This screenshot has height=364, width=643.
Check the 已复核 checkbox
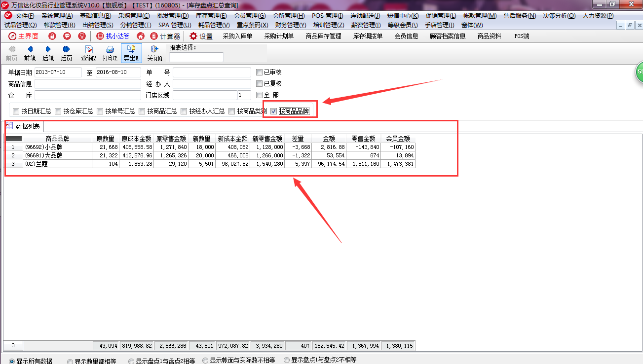tap(260, 83)
